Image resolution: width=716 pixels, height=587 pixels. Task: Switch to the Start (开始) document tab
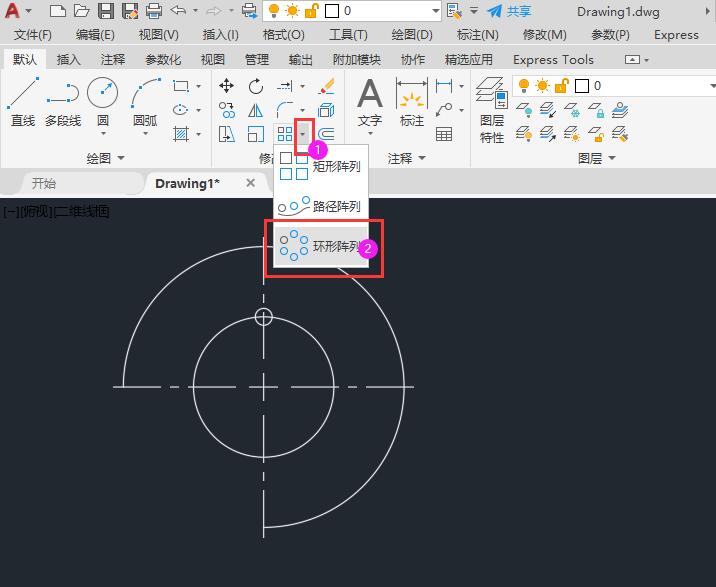44,183
